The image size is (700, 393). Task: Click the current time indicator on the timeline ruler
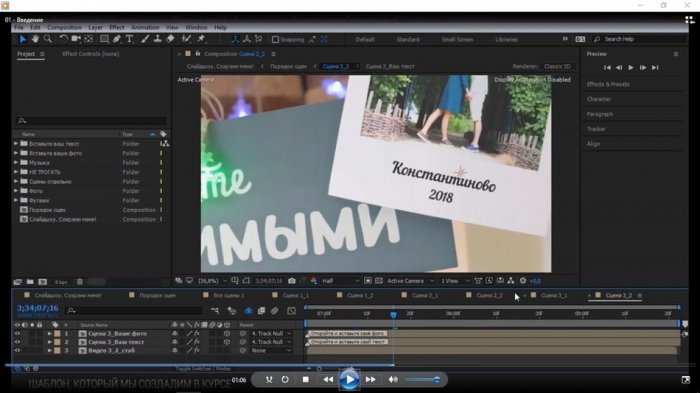click(393, 314)
